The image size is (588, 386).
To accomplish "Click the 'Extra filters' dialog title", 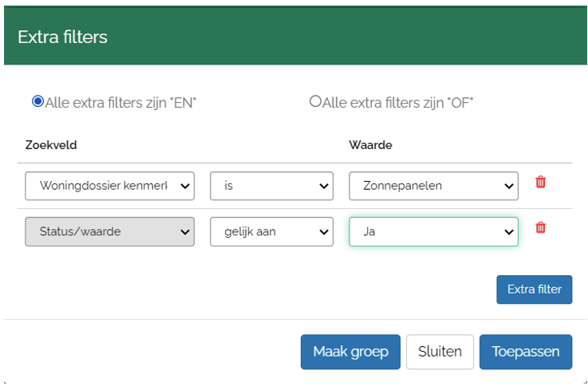I will (62, 37).
